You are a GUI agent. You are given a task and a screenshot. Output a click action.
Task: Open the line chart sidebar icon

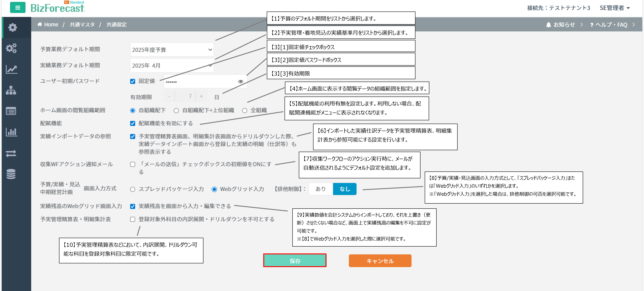pyautogui.click(x=11, y=69)
